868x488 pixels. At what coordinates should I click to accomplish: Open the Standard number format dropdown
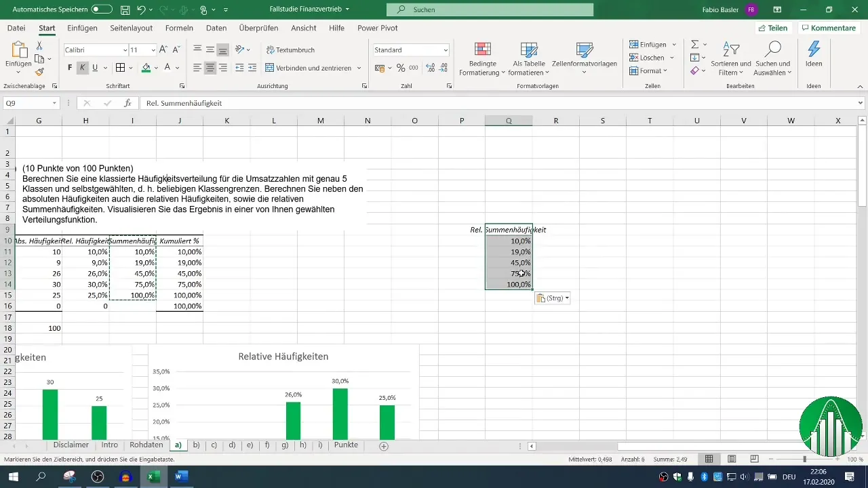[446, 50]
